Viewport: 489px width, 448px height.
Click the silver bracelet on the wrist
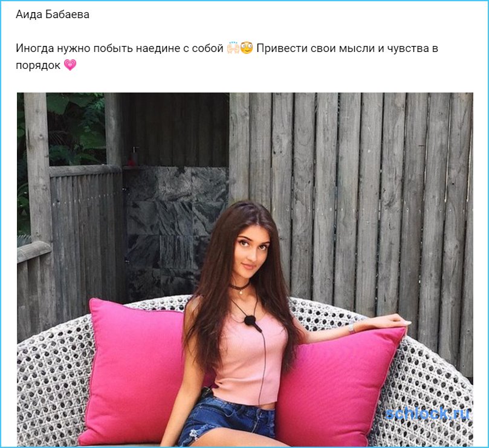click(x=351, y=328)
